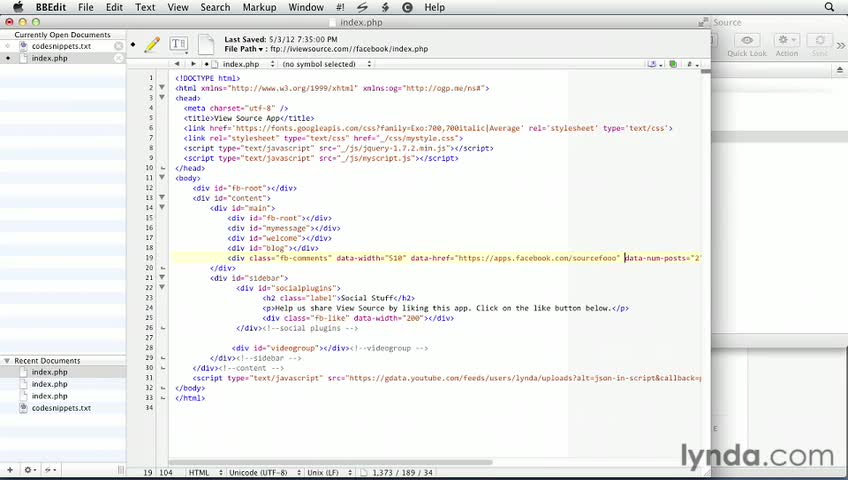The width and height of the screenshot is (848, 480).
Task: Open the marker hash popup menu
Action: pyautogui.click(x=692, y=64)
